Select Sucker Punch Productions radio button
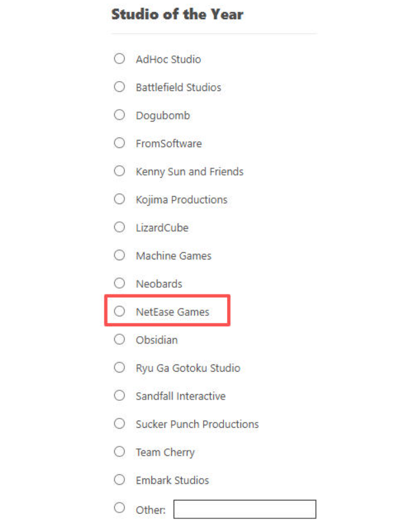The width and height of the screenshot is (420, 525). (x=120, y=423)
